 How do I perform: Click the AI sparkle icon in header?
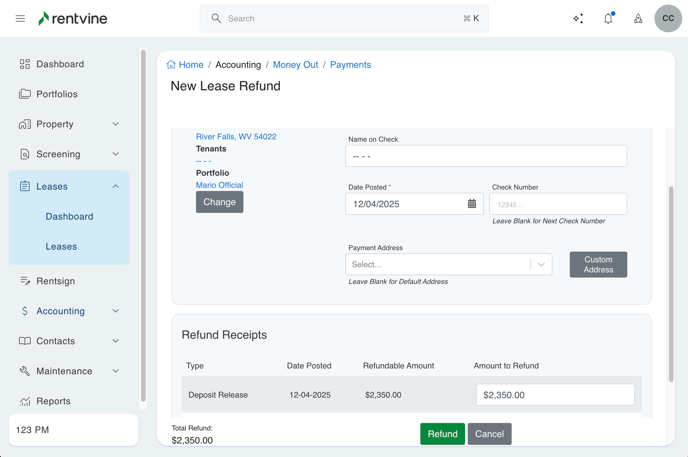click(x=578, y=18)
